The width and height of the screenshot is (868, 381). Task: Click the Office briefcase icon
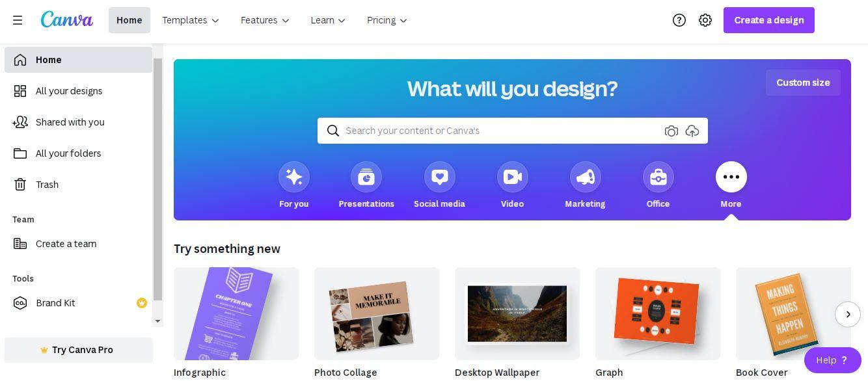pyautogui.click(x=658, y=177)
